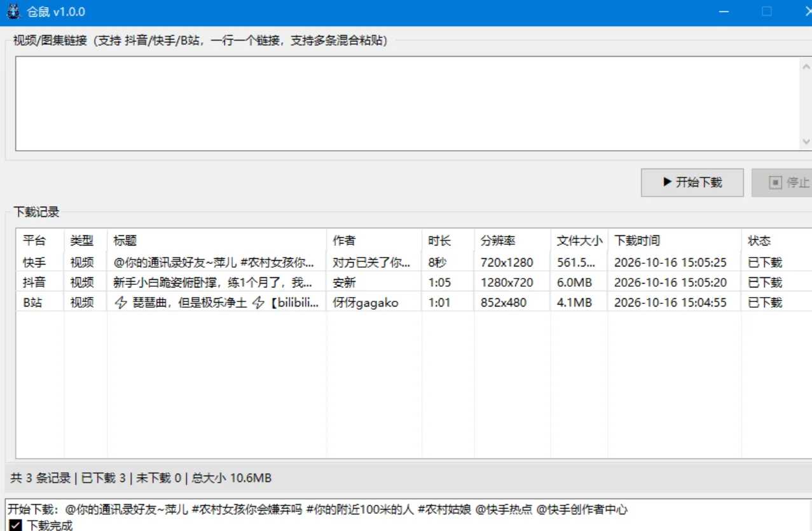Click author cell 安新
Screen dimensions: 812x531
(344, 282)
